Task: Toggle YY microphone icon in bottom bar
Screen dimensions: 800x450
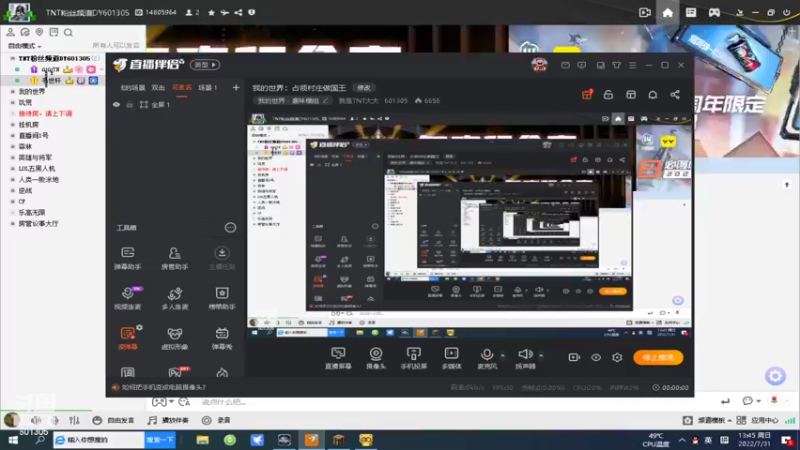Action: pyautogui.click(x=55, y=420)
